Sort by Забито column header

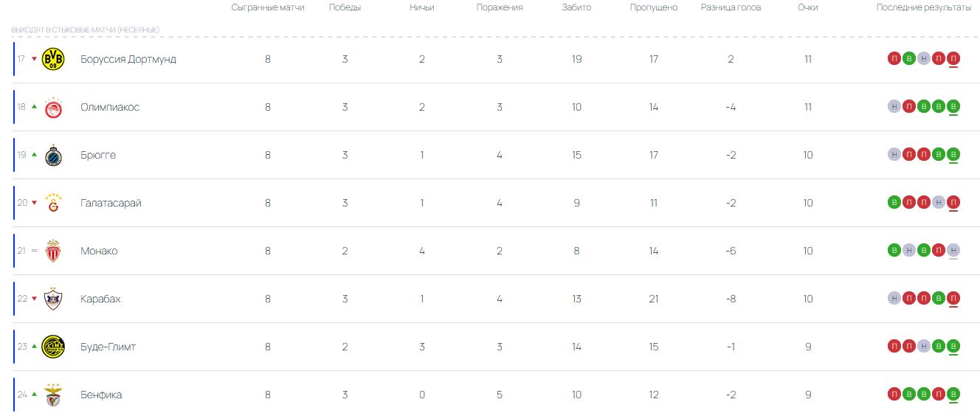576,7
